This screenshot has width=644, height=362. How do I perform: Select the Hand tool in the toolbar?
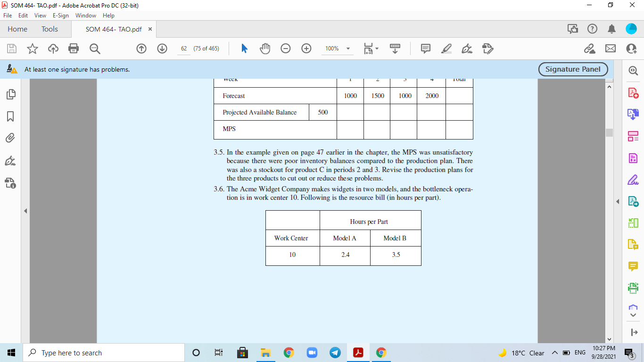tap(264, 48)
